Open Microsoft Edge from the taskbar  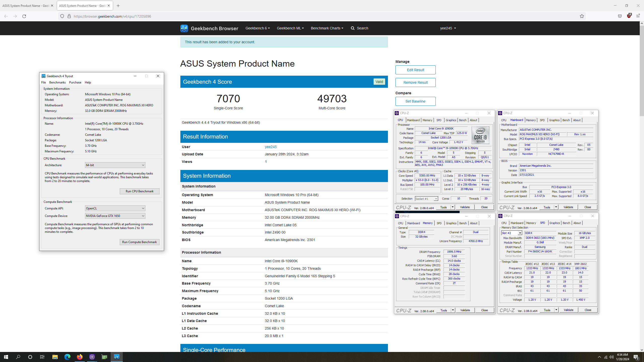67,357
